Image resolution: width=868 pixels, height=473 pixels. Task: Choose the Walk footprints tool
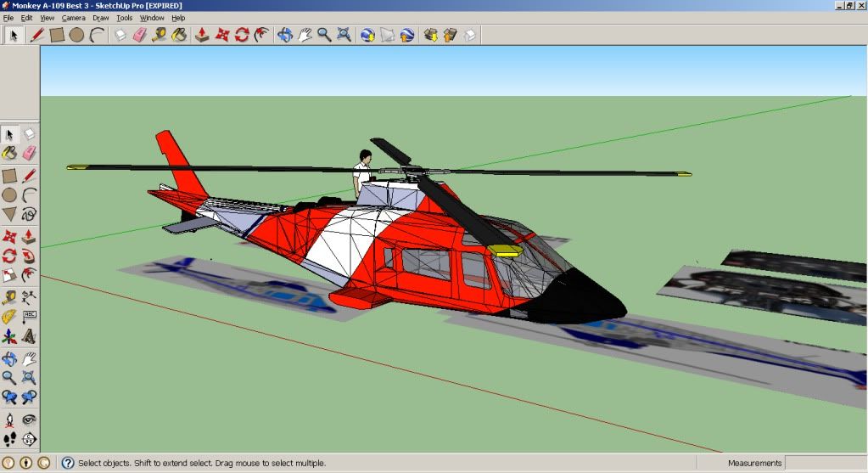click(x=9, y=439)
